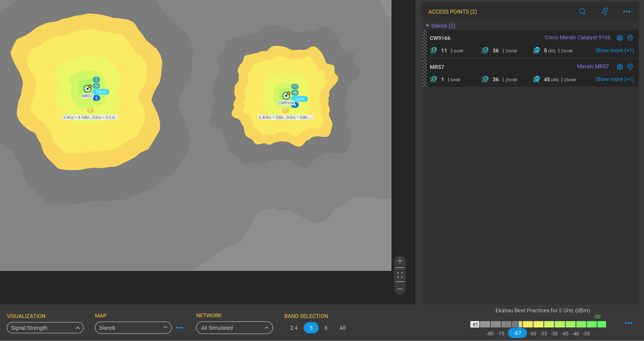Locate MR57 with target icon
644x341 pixels.
[630, 67]
